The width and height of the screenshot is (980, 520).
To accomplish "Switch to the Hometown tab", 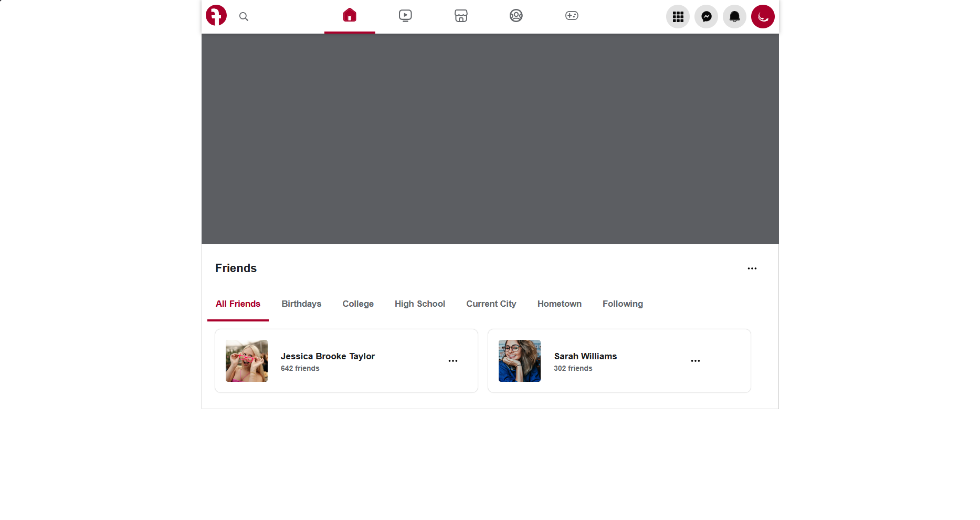I will click(560, 304).
